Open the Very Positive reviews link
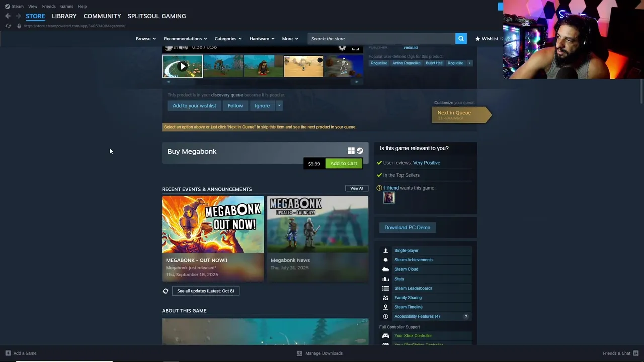The height and width of the screenshot is (362, 644). (x=427, y=163)
